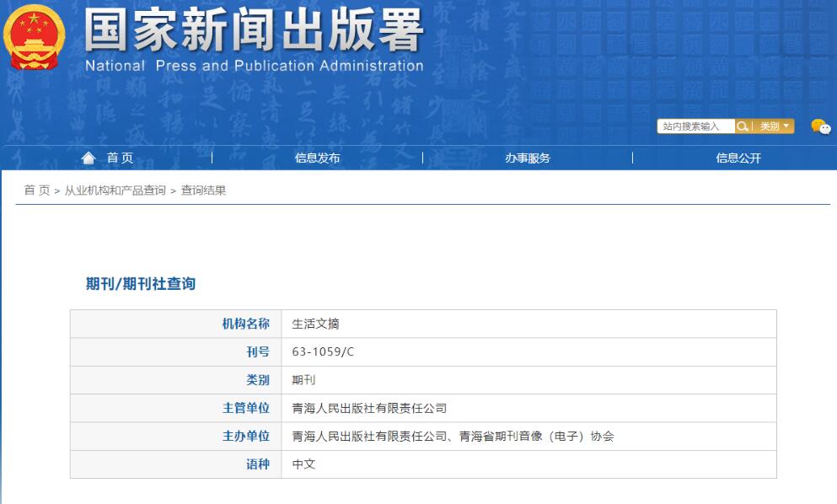Click the 中文 language value
837x504 pixels.
tap(303, 464)
